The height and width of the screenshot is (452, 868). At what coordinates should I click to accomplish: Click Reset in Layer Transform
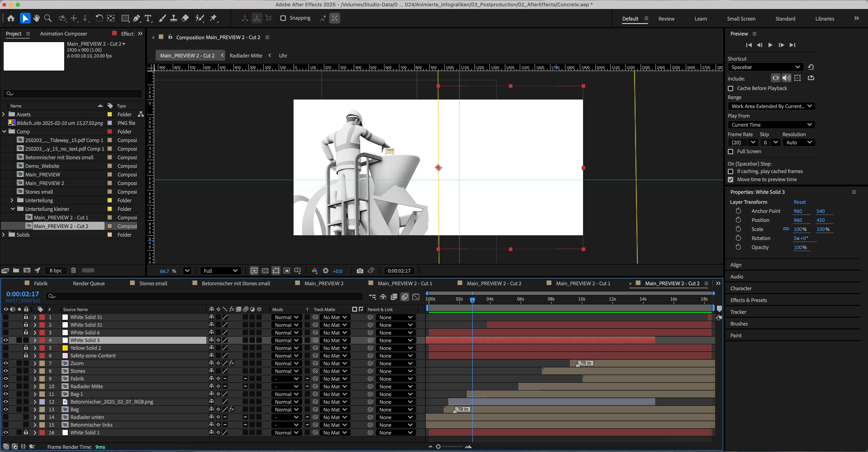coord(799,202)
